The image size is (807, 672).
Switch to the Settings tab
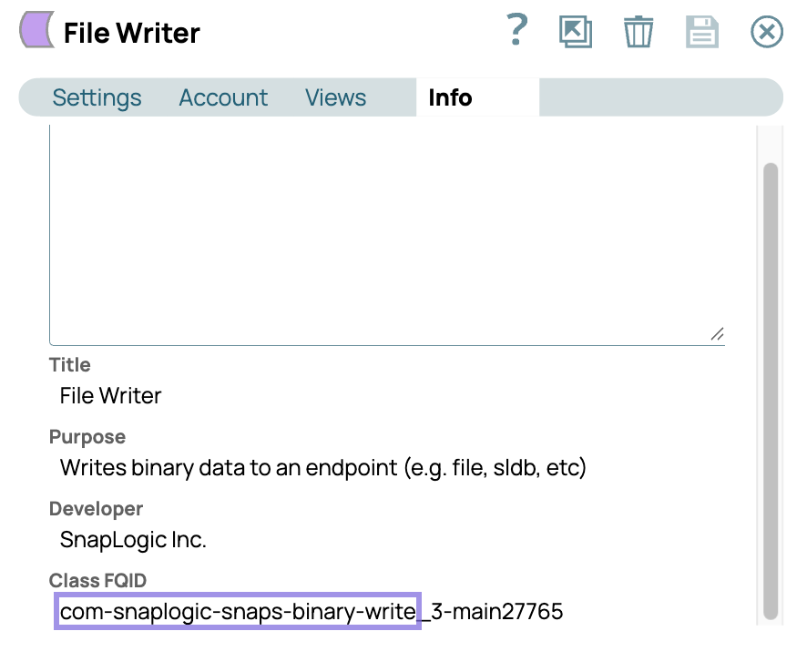click(97, 97)
